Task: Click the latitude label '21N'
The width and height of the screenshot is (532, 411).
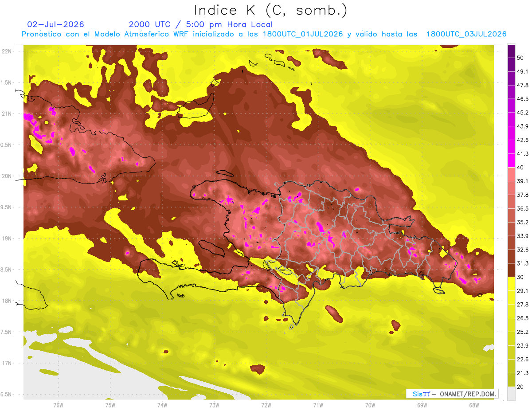Action: pos(7,114)
